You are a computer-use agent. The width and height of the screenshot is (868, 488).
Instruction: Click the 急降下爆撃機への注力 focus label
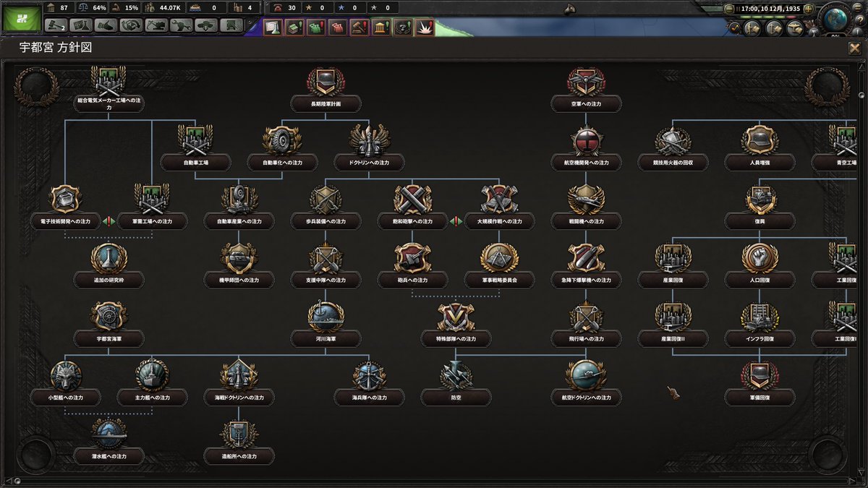click(586, 280)
